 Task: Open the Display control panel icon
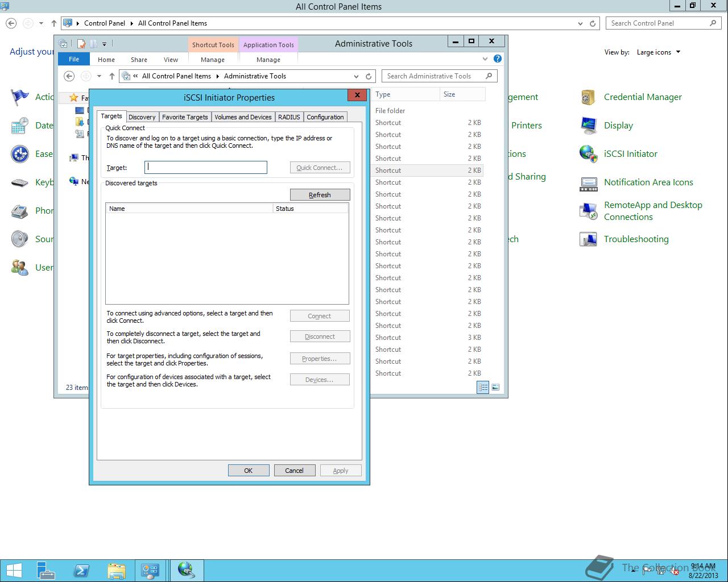point(588,126)
